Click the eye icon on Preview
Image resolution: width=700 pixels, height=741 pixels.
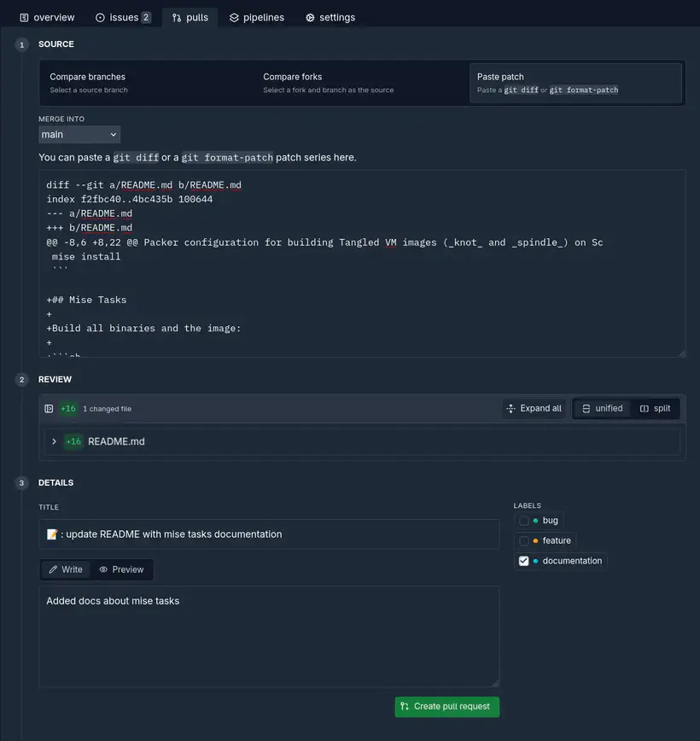tap(103, 569)
